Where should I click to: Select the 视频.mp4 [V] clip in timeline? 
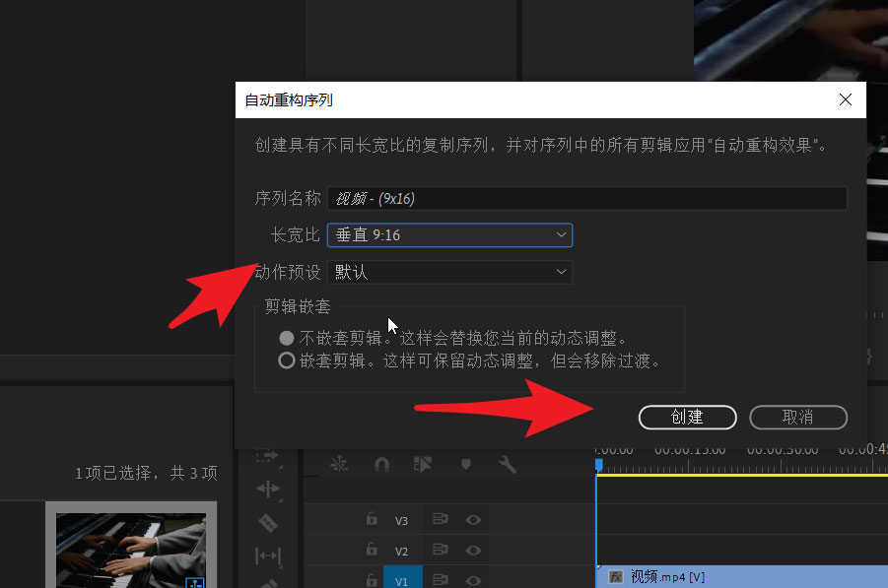click(742, 577)
